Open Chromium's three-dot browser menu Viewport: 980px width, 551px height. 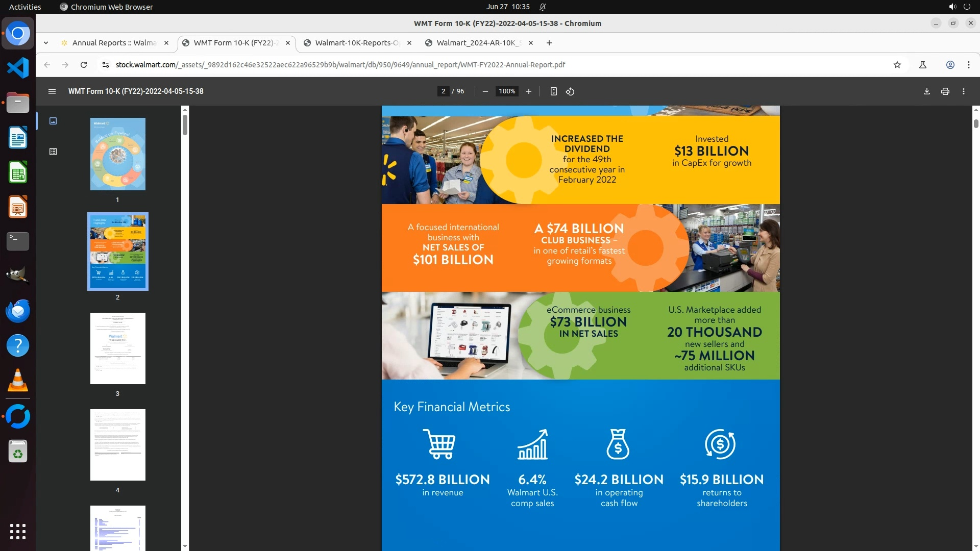click(968, 65)
